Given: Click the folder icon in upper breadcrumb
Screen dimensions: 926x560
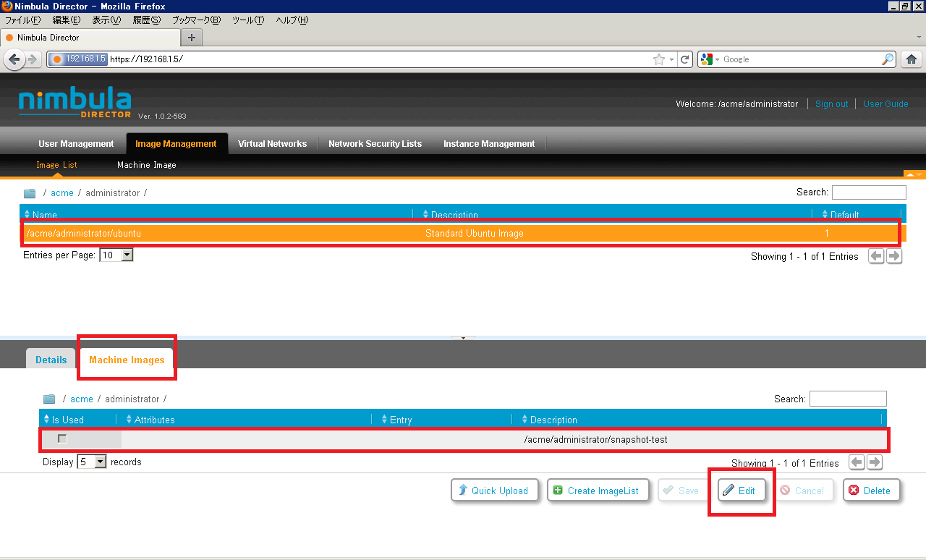Looking at the screenshot, I should [30, 193].
